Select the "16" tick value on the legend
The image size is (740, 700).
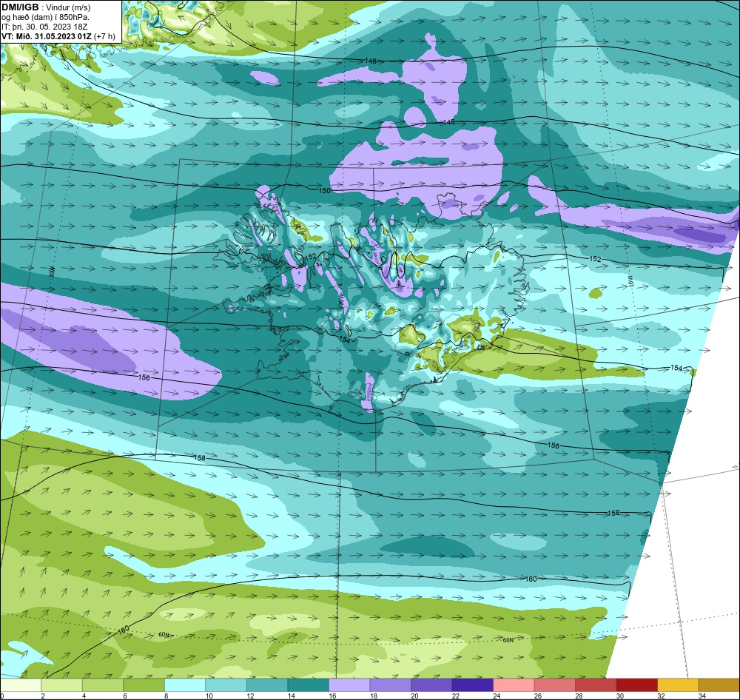point(333,696)
